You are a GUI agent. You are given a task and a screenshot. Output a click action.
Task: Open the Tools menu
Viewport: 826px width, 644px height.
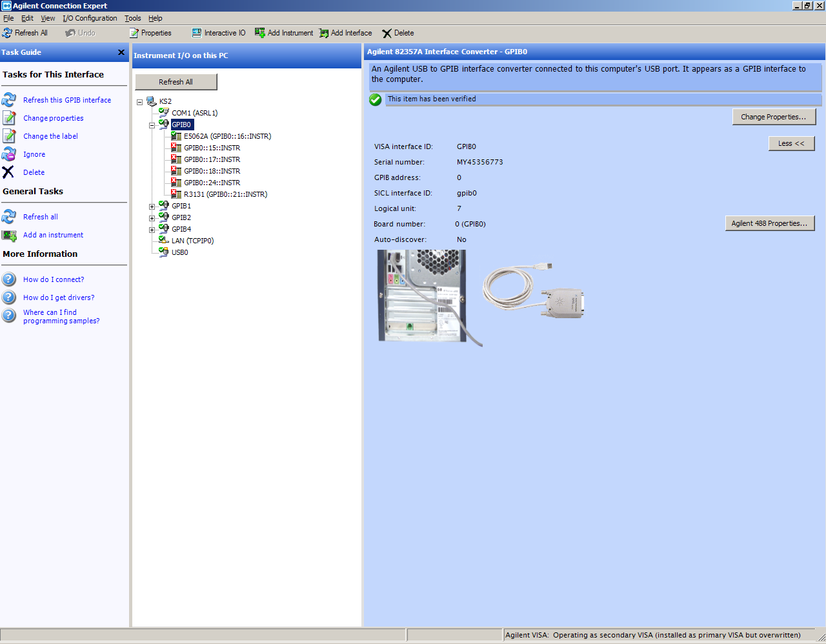tap(132, 18)
